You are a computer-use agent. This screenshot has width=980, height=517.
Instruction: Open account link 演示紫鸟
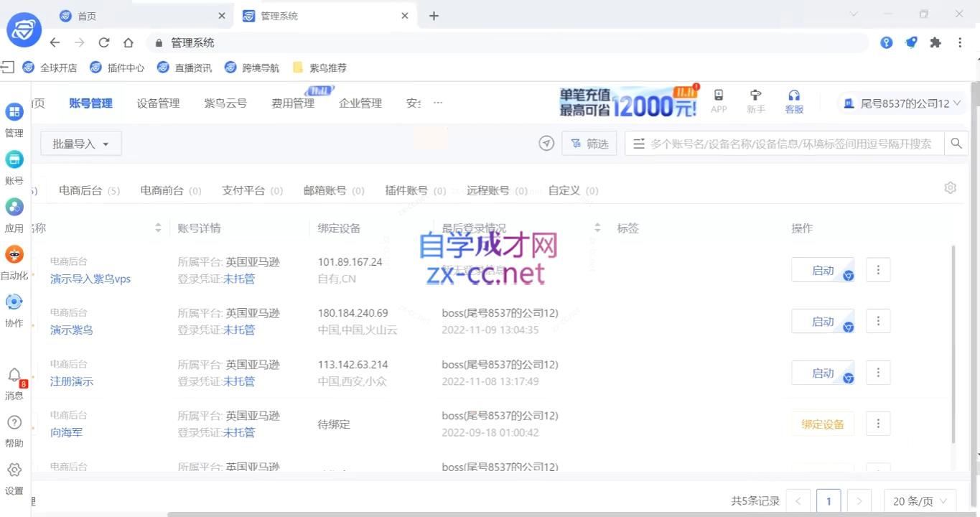click(72, 330)
